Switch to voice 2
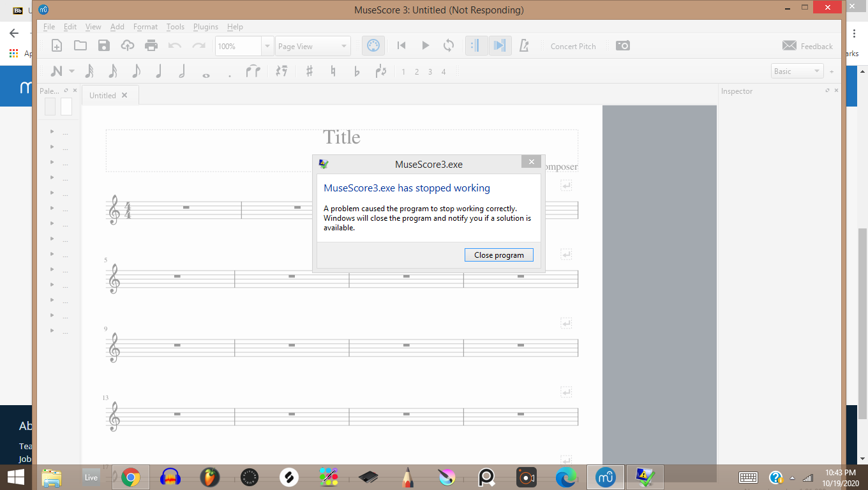Image resolution: width=868 pixels, height=490 pixels. click(417, 71)
